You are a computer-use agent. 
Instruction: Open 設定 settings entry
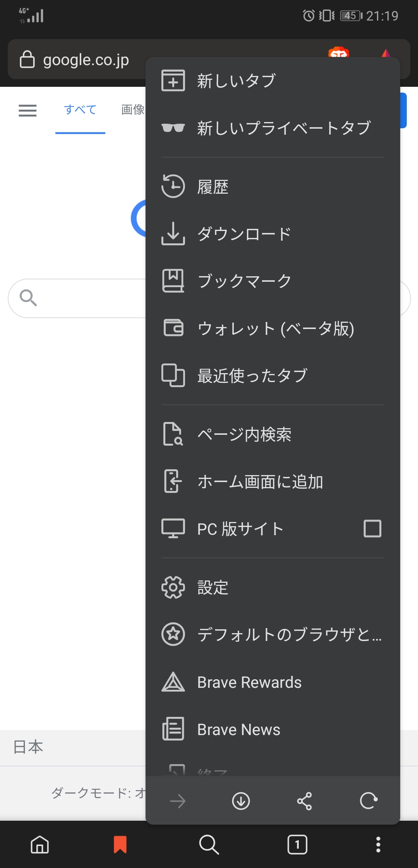(x=213, y=587)
